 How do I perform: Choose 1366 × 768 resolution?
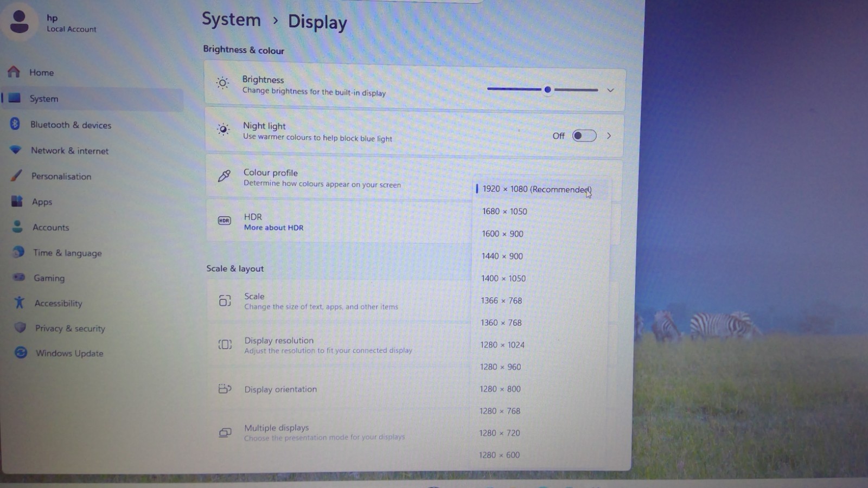539,300
